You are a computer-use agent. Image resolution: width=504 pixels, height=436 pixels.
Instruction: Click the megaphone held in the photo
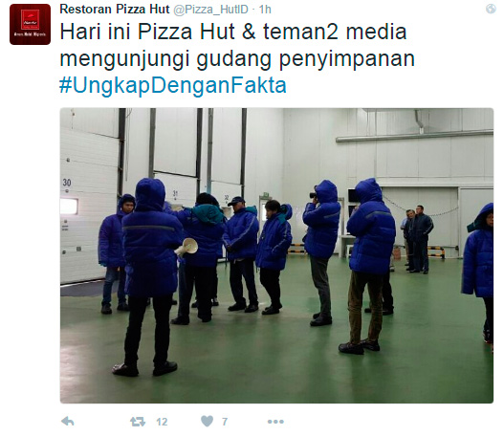187,247
